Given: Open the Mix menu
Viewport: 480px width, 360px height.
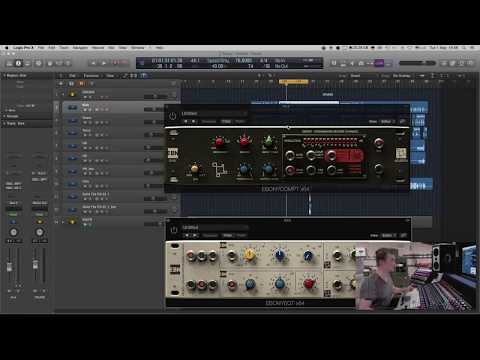Looking at the screenshot, I should point(111,48).
